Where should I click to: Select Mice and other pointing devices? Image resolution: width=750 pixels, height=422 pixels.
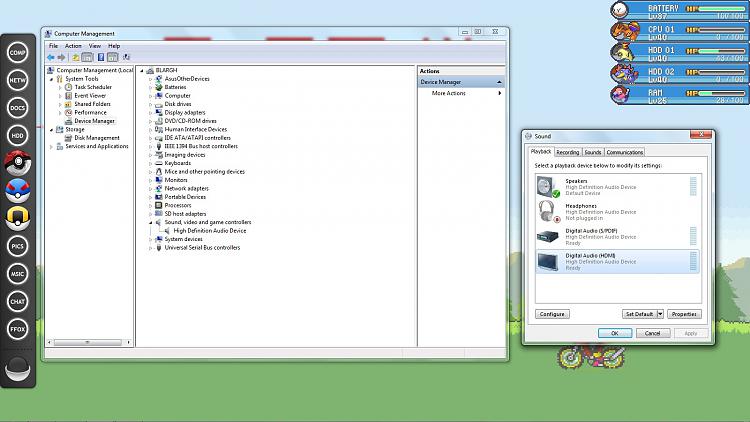pos(204,172)
